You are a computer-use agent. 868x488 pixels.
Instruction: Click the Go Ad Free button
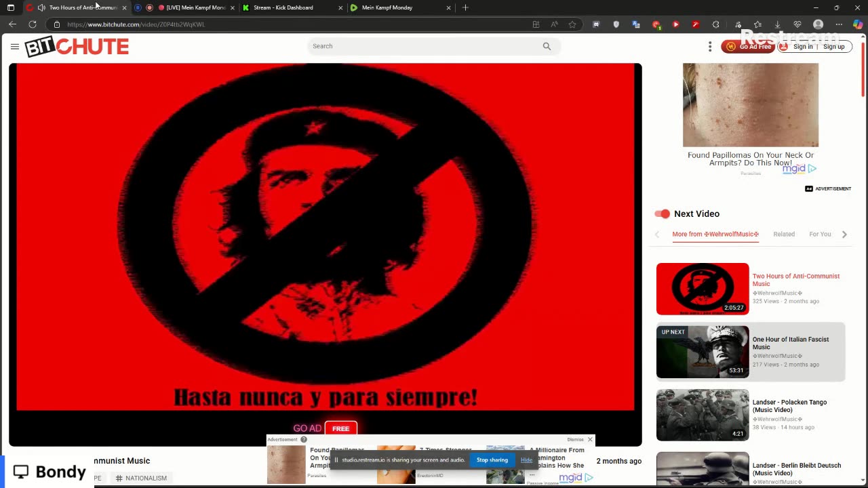(x=748, y=46)
